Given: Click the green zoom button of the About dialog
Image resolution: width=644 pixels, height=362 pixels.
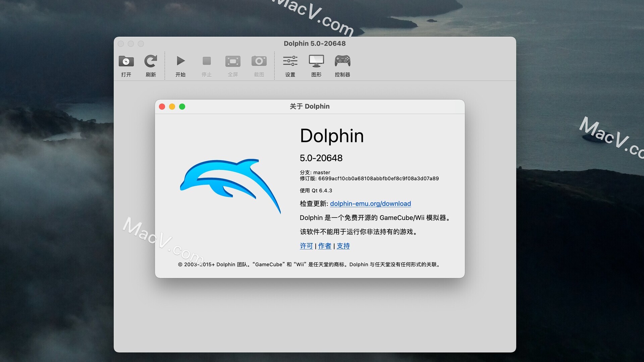Looking at the screenshot, I should click(x=182, y=107).
